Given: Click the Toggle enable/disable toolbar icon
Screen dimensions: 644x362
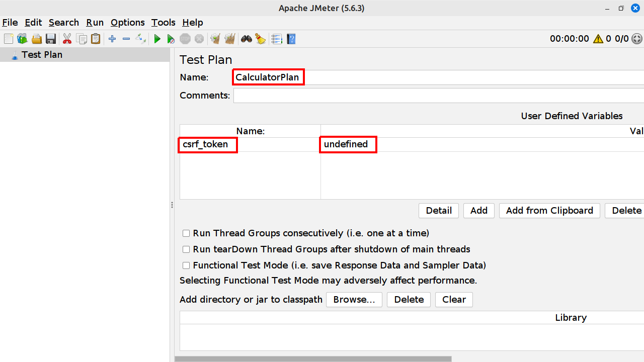Looking at the screenshot, I should point(141,39).
